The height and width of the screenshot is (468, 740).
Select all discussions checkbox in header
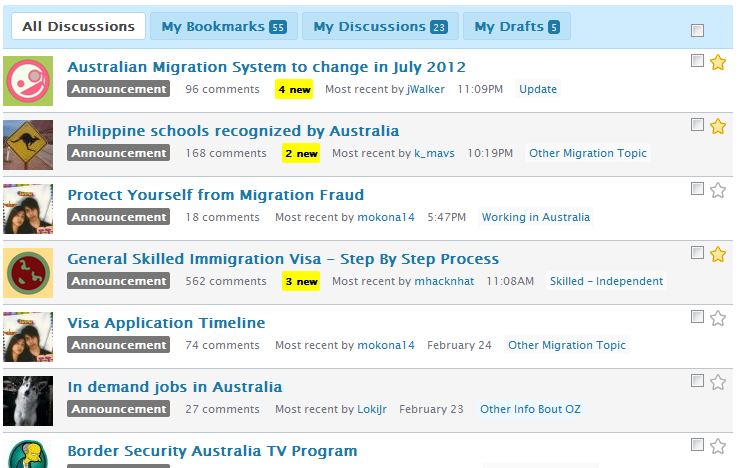click(697, 31)
